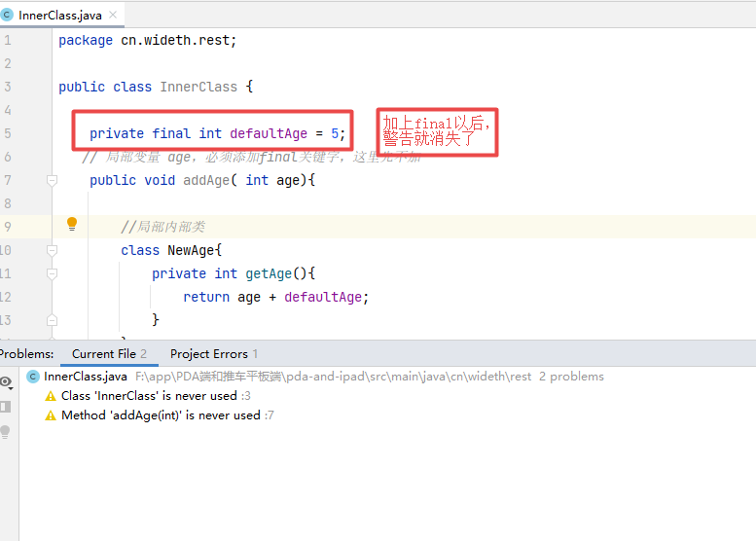Click defaultAge in the return statement
This screenshot has width=756, height=541.
323,297
